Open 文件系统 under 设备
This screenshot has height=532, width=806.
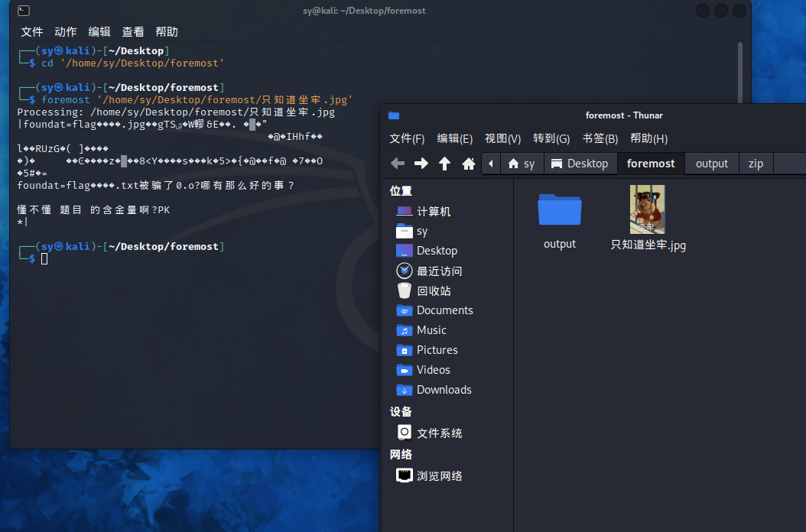pyautogui.click(x=438, y=433)
